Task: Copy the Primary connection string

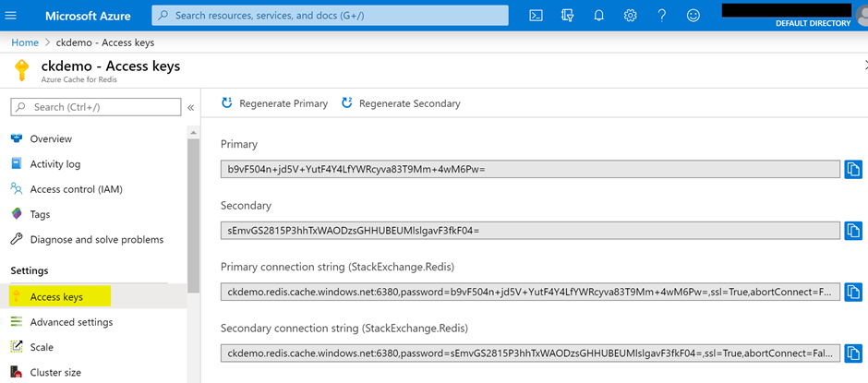Action: click(x=853, y=292)
